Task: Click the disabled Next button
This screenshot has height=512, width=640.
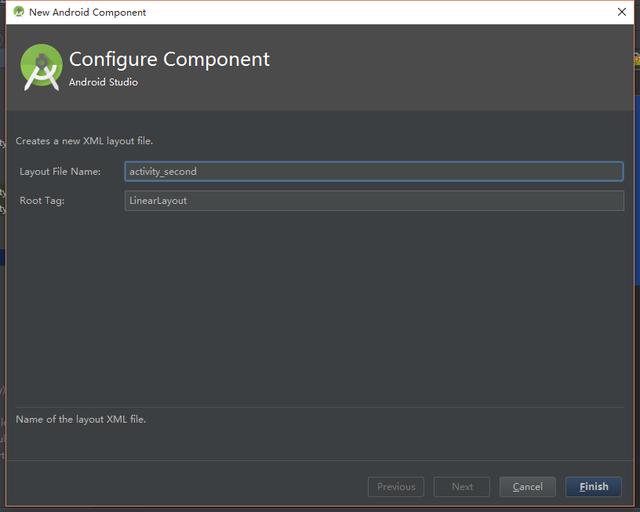Action: [462, 487]
